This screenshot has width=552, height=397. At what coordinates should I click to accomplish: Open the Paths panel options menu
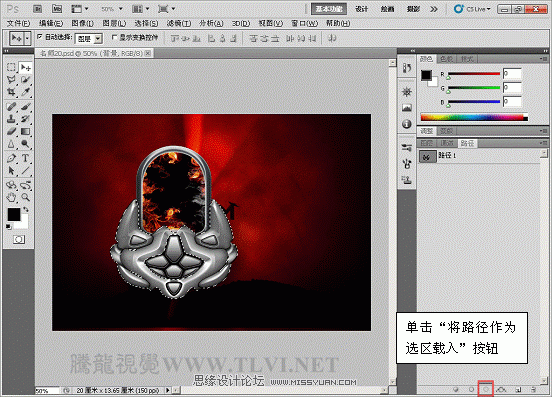tap(544, 143)
